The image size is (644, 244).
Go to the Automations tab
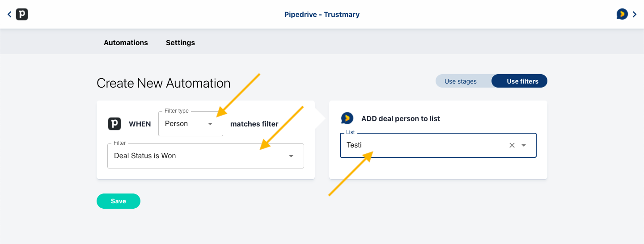pyautogui.click(x=126, y=42)
